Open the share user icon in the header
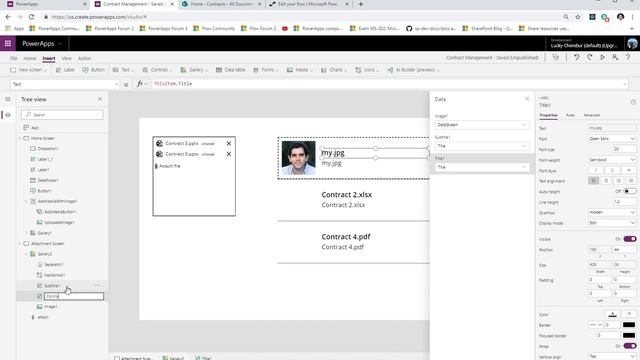Viewport: 640px width, 360px height. click(x=615, y=58)
